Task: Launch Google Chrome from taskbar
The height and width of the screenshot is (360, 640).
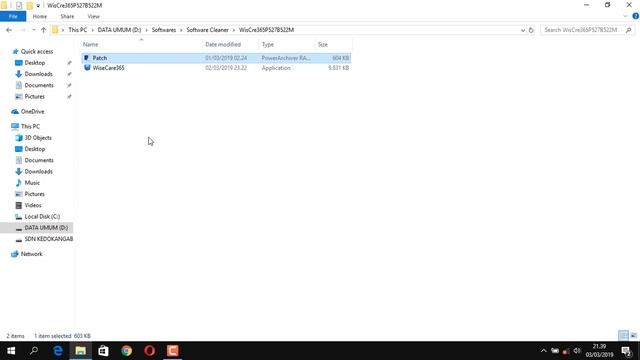Action: (127, 351)
